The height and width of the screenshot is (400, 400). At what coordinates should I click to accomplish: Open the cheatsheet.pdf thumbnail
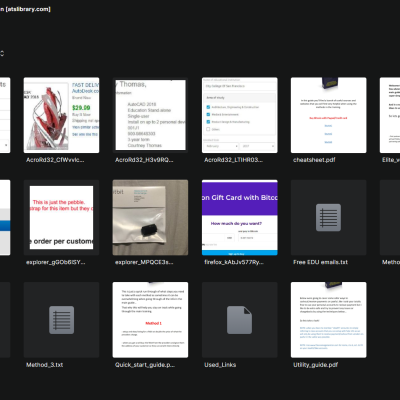[329, 115]
